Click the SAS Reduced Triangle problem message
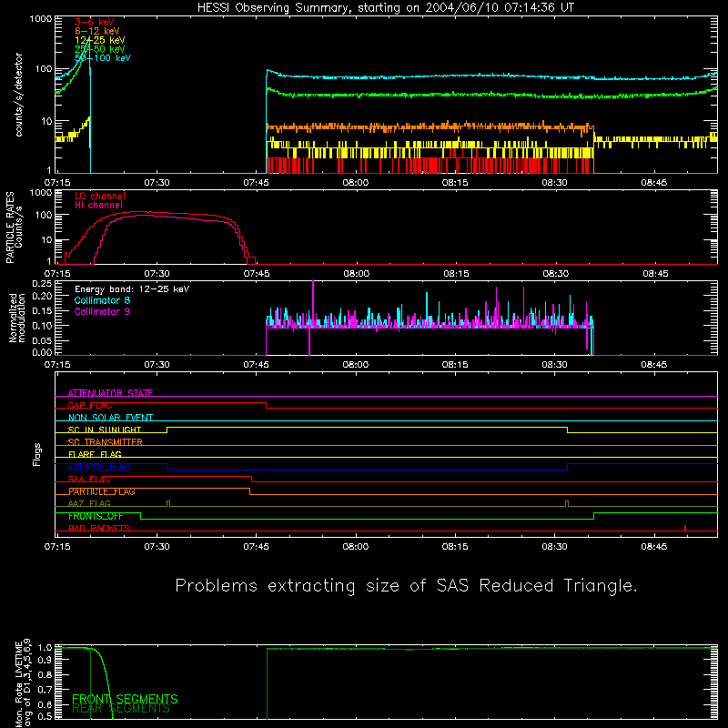 click(x=406, y=586)
